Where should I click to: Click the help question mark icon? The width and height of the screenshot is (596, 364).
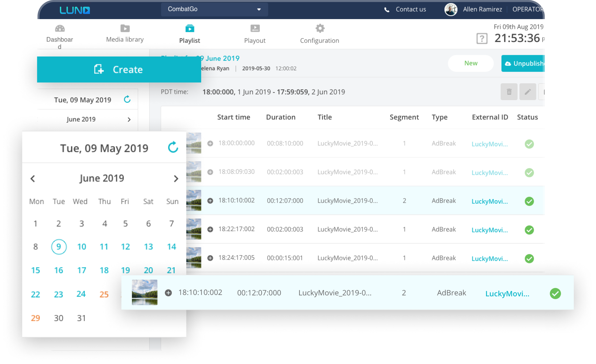click(482, 39)
